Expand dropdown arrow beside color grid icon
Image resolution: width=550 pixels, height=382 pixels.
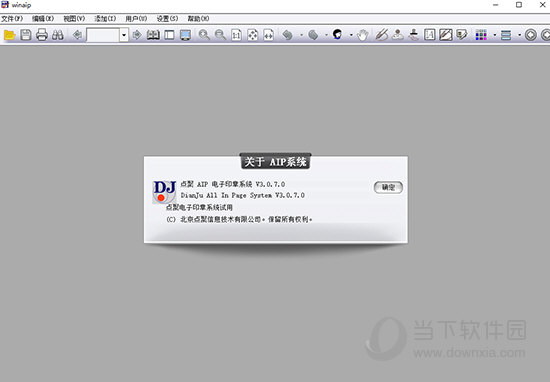pos(494,35)
